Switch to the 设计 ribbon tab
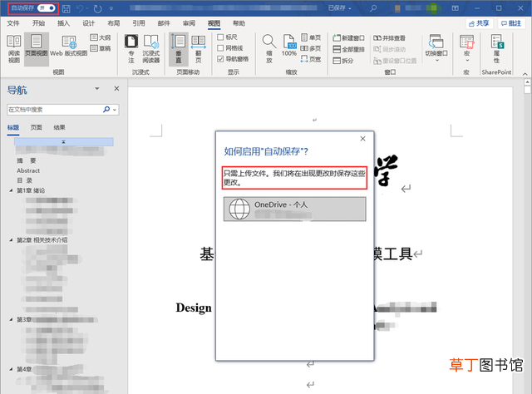The image size is (532, 394). (x=89, y=23)
